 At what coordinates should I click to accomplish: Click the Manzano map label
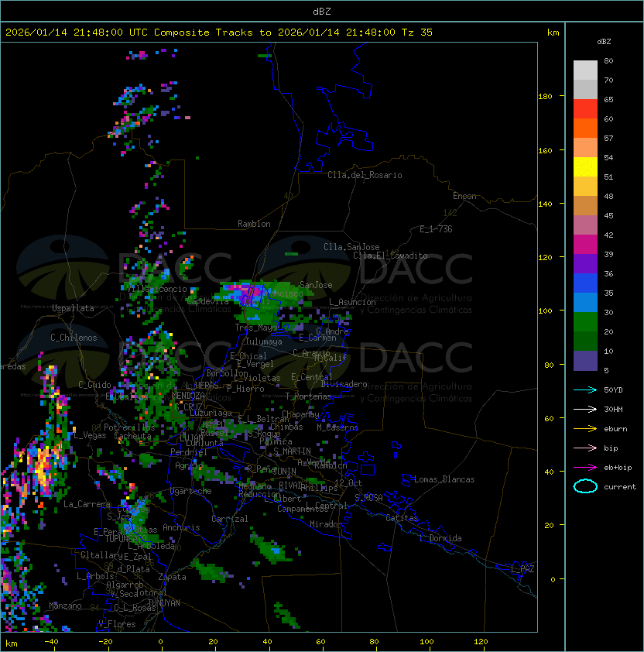click(65, 606)
